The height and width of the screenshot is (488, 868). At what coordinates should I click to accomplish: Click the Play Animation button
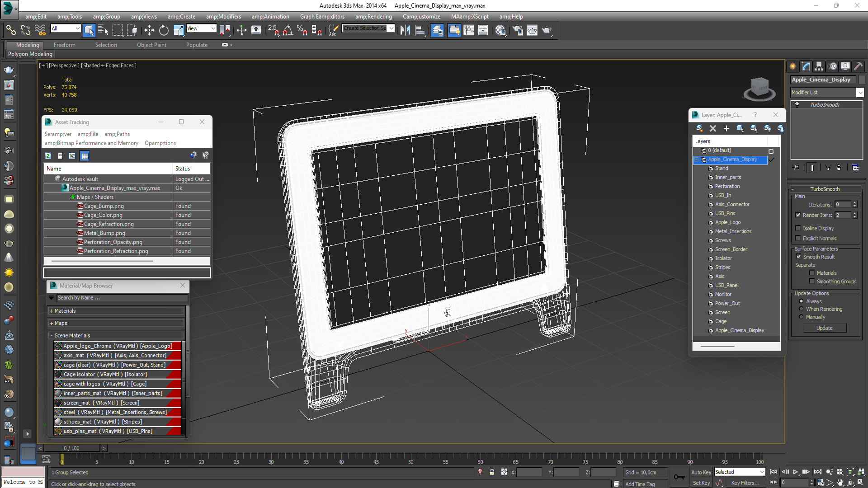(796, 472)
